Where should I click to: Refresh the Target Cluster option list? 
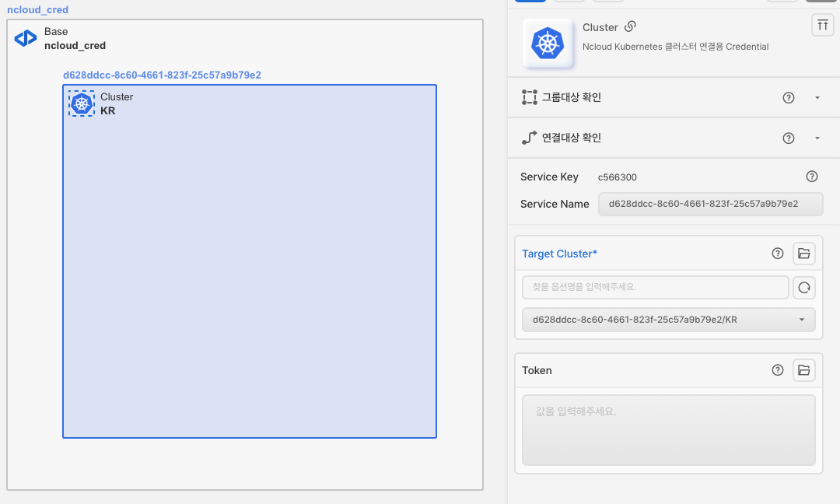tap(804, 288)
